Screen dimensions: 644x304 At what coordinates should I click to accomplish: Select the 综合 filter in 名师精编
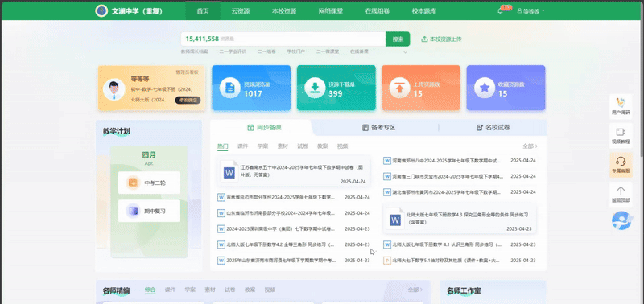click(150, 290)
